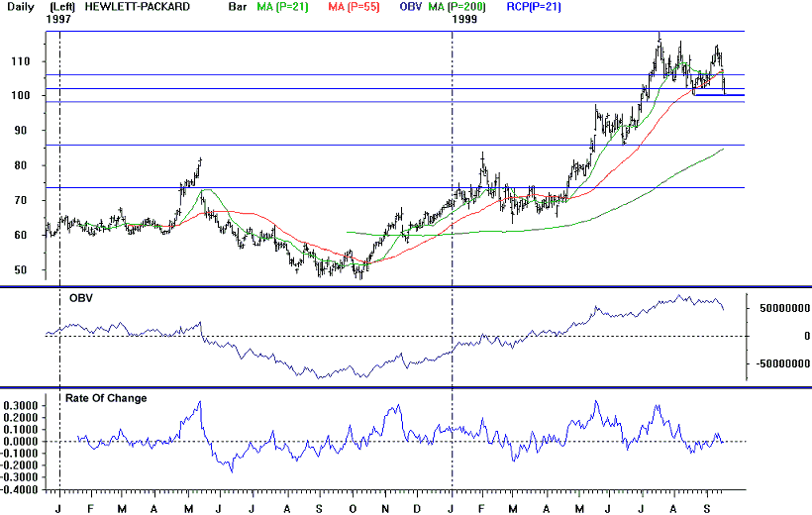Click the N month label on time axis
Viewport: 812px width, 515px height.
click(385, 509)
